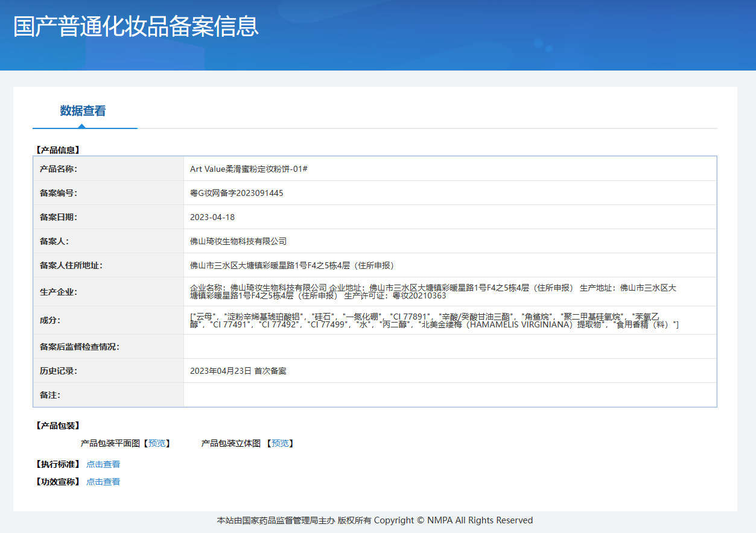Select history entry 2023年04月23日 首次备案
Viewport: 756px width, 533px height.
(238, 371)
